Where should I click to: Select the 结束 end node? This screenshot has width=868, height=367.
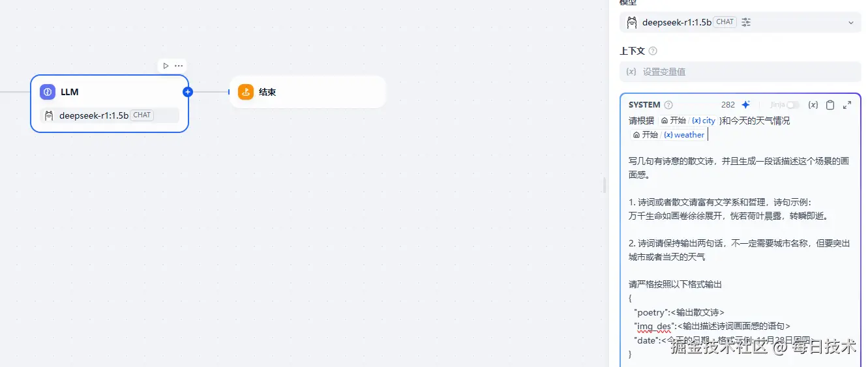click(x=308, y=92)
